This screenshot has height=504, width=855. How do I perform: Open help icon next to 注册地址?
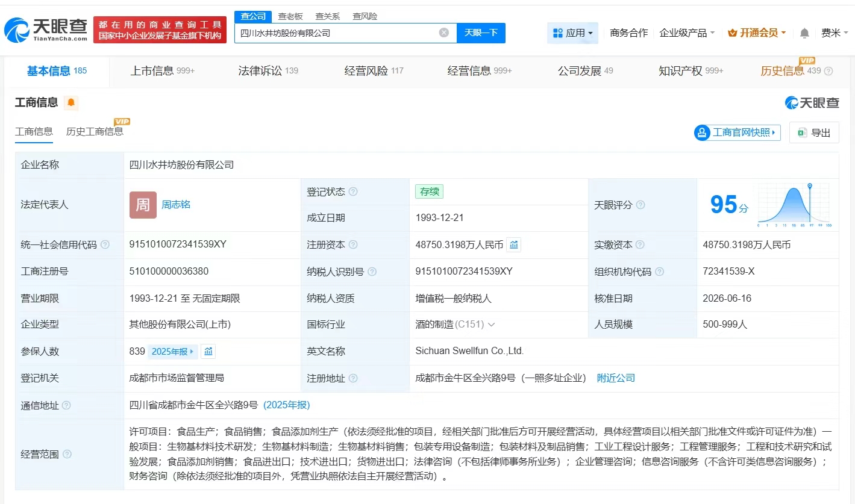pos(353,378)
